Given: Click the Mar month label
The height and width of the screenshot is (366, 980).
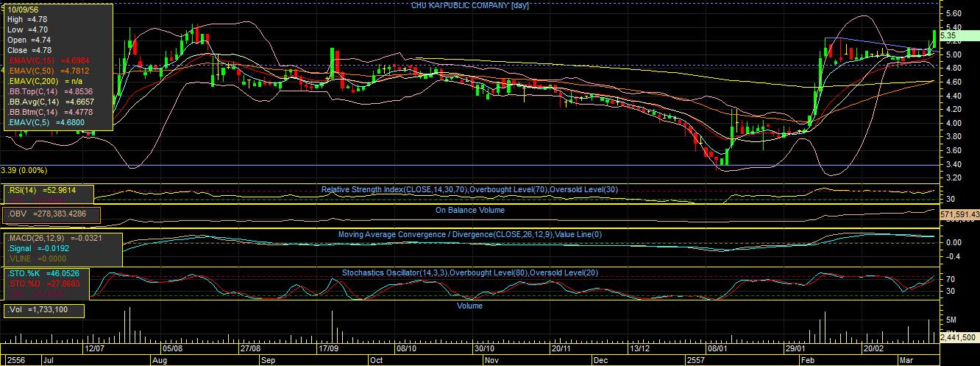Looking at the screenshot, I should [906, 361].
